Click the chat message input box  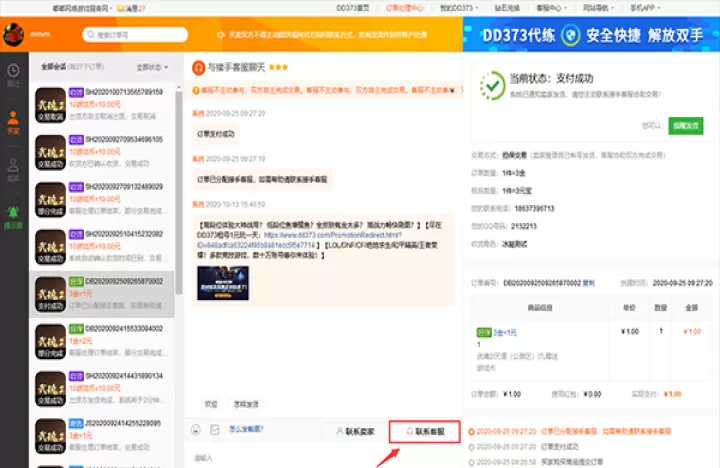point(323,457)
